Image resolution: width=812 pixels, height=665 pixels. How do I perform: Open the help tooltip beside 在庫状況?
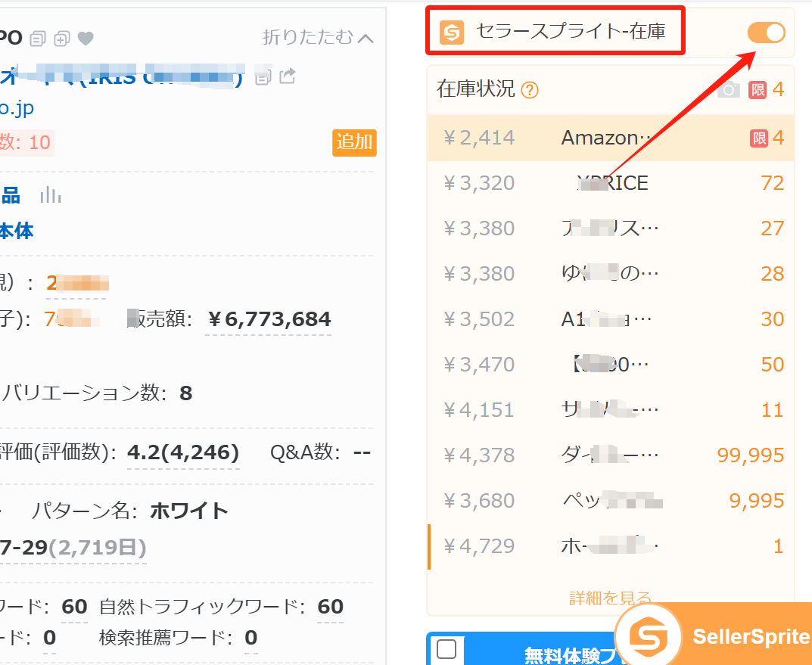click(x=531, y=89)
